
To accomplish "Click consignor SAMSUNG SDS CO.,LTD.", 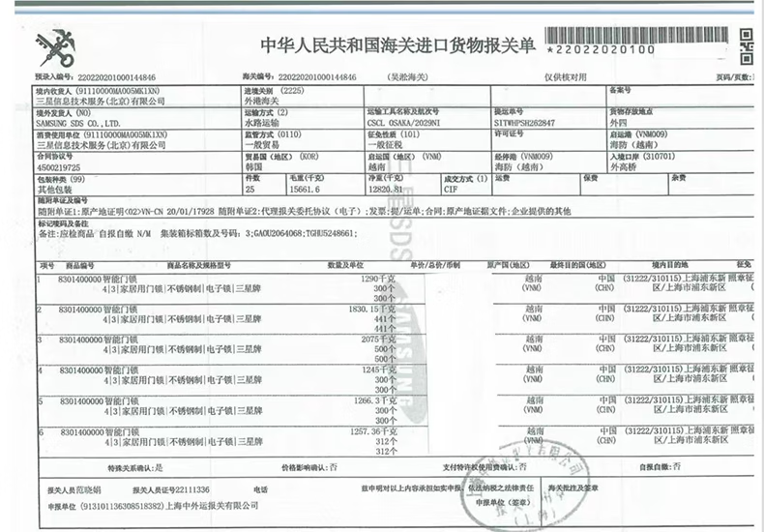I will 78,124.
